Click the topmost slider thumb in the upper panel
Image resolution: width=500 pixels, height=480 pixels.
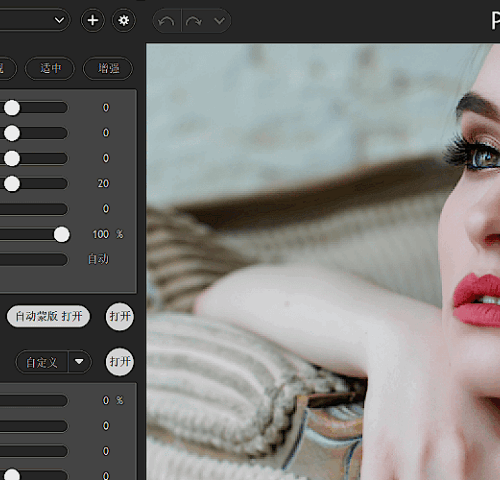tap(12, 108)
